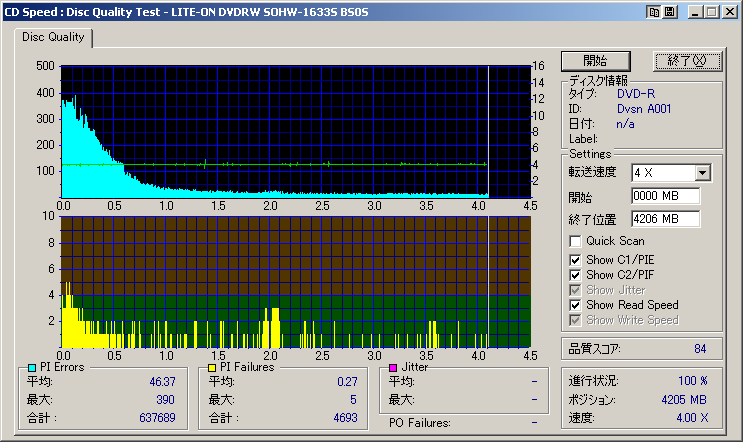Click the cyan PI Errors legend swatch
Image resolution: width=743 pixels, height=442 pixels.
[x=32, y=368]
